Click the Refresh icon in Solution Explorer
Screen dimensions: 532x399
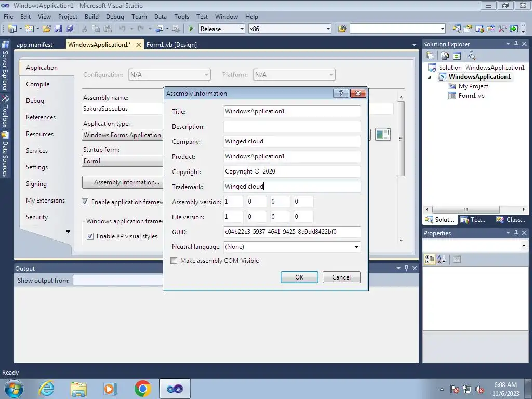(x=457, y=56)
